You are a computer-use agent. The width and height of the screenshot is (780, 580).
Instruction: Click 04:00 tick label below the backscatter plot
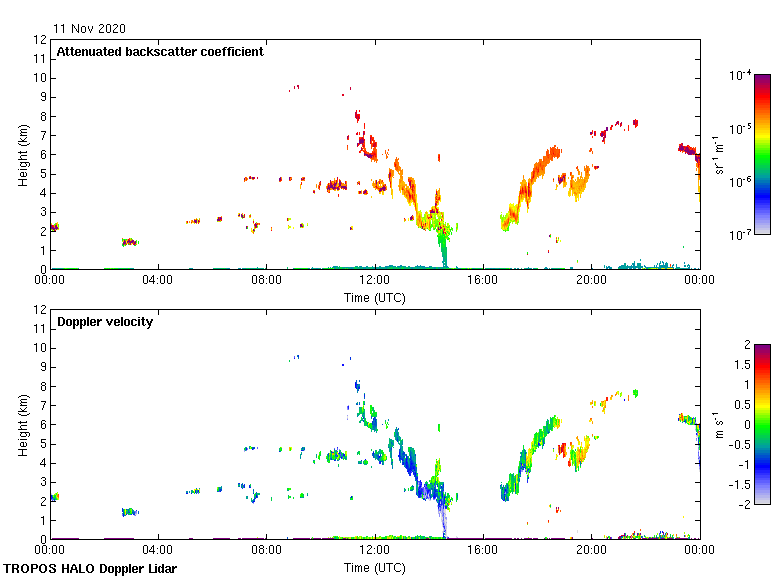(158, 281)
